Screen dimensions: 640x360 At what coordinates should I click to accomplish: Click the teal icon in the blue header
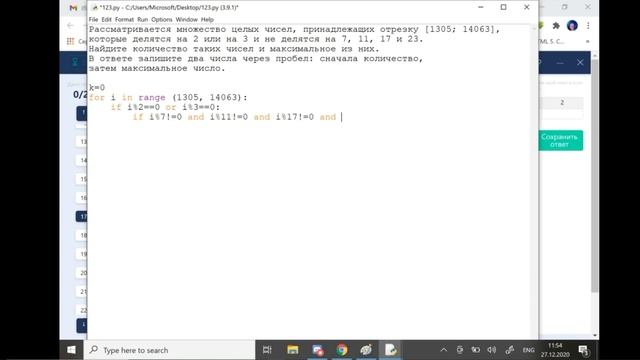75,62
